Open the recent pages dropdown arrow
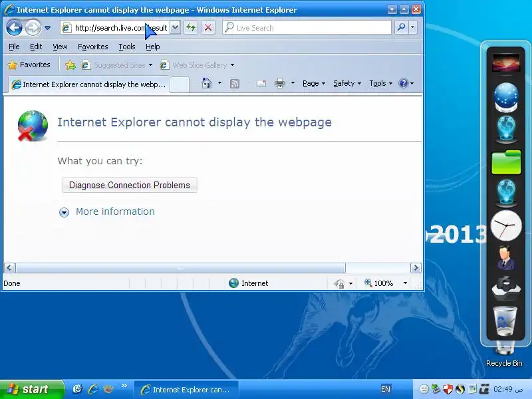The height and width of the screenshot is (399, 532). 47,28
